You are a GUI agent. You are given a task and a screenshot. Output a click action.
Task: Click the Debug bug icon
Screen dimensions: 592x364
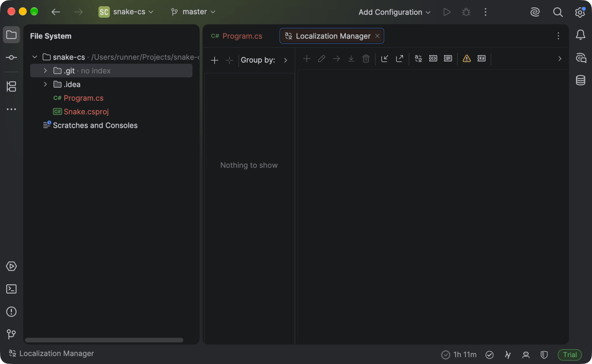tap(466, 12)
